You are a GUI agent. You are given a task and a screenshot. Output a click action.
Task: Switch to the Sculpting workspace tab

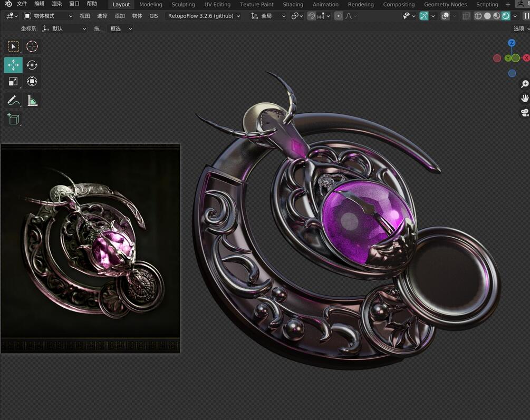pyautogui.click(x=183, y=4)
